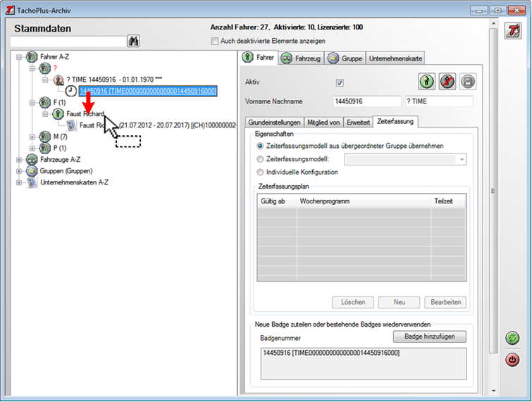
Task: Collapse the ? TIME 14450916 node
Action: pyautogui.click(x=45, y=80)
